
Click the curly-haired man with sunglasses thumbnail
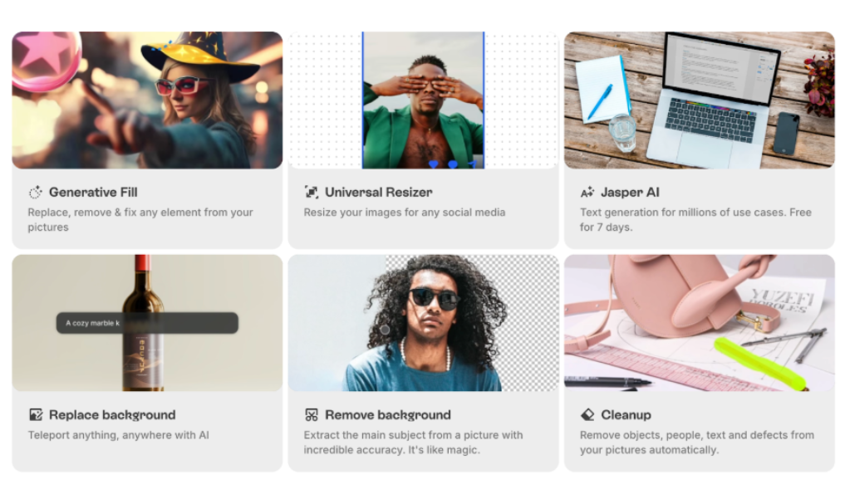(x=424, y=323)
